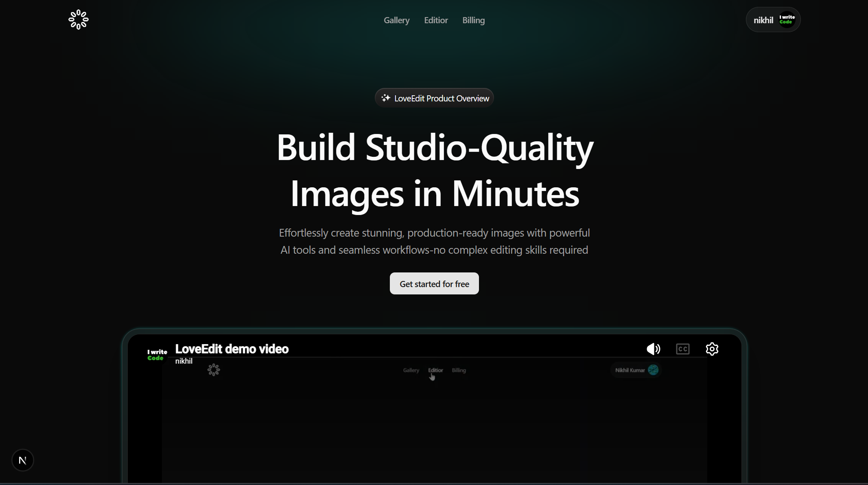
Task: Open the Billing page from the top navigation
Action: [x=473, y=20]
